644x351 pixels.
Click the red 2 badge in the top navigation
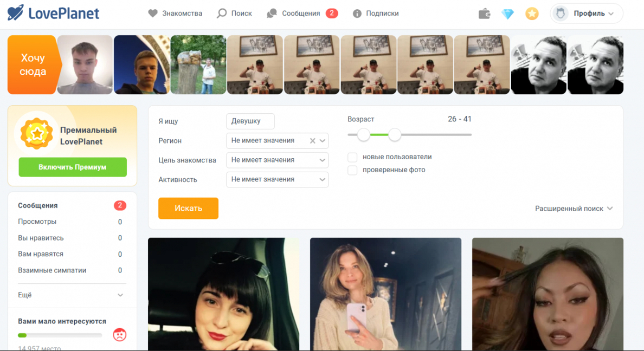pos(332,14)
